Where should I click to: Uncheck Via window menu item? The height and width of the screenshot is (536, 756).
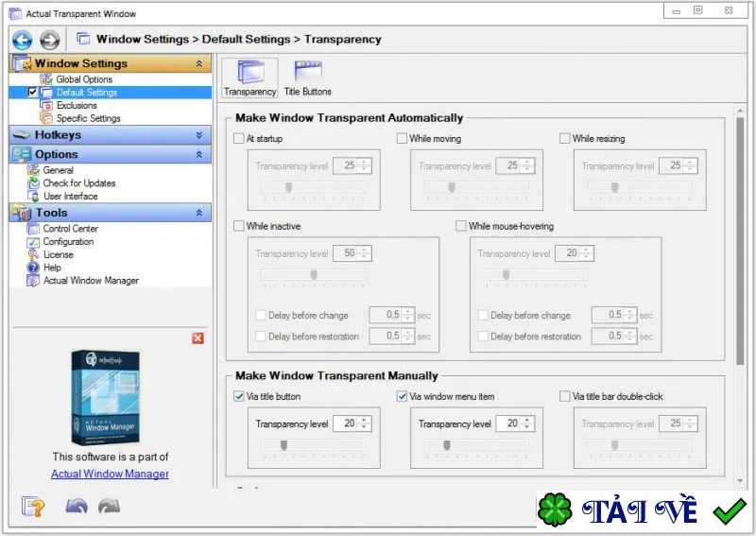point(402,397)
